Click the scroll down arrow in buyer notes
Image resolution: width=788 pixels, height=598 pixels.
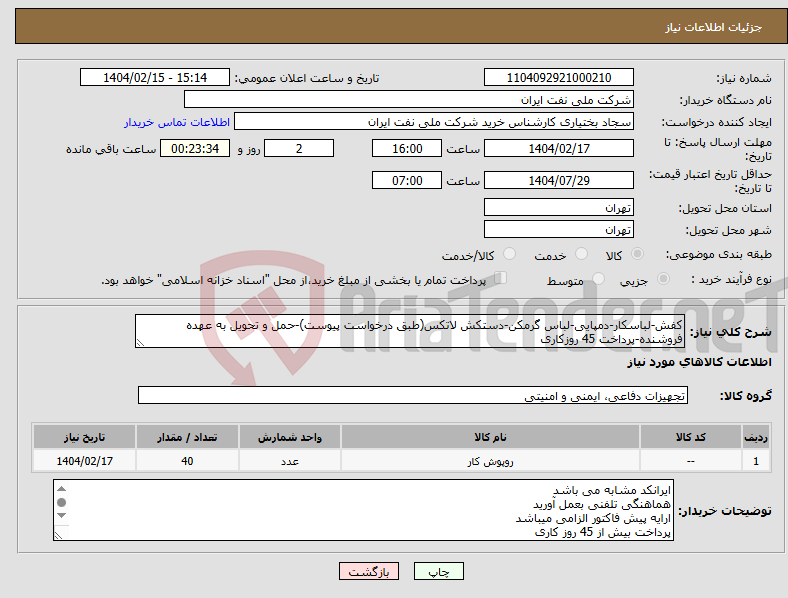(61, 516)
